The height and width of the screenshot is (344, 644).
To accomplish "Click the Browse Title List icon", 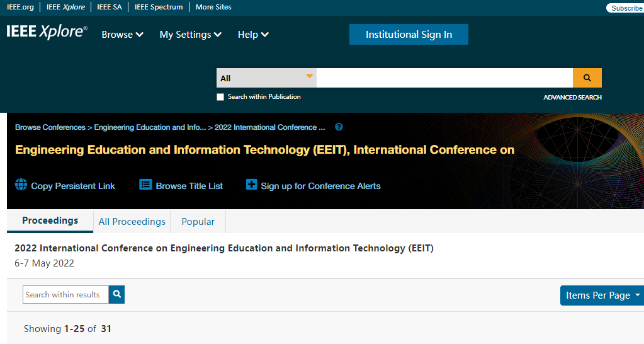I will pyautogui.click(x=146, y=185).
